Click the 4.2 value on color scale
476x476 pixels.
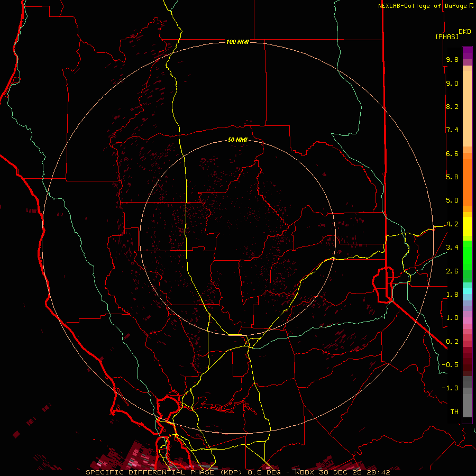coord(452,224)
